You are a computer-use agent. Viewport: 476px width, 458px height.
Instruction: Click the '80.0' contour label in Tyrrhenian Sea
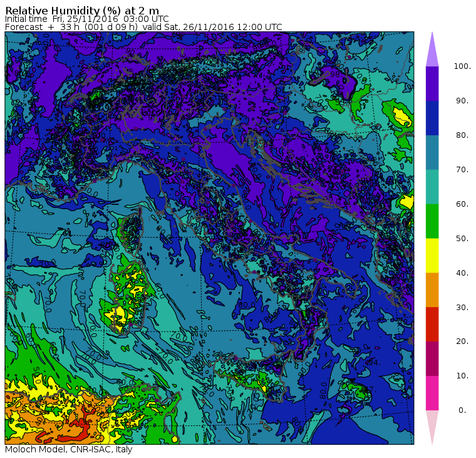tap(246, 305)
